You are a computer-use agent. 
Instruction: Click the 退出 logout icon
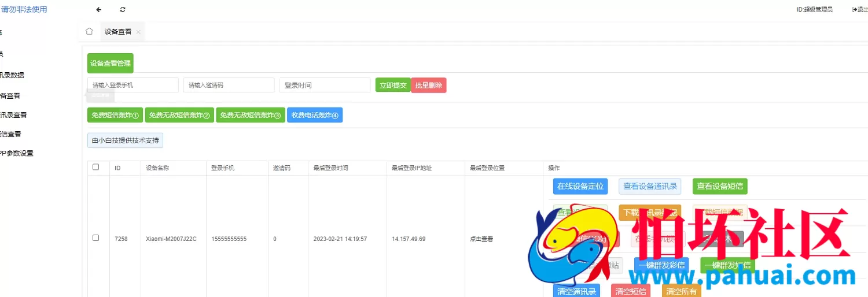click(x=855, y=10)
